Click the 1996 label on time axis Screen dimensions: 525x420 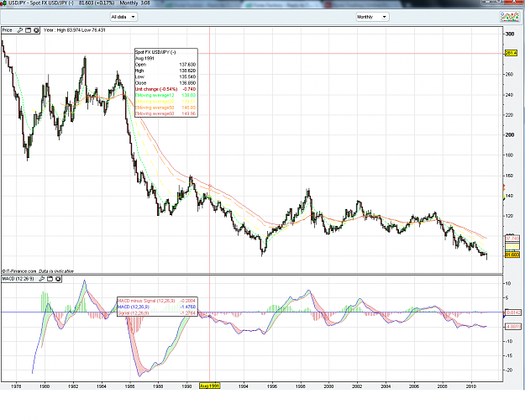(x=272, y=386)
